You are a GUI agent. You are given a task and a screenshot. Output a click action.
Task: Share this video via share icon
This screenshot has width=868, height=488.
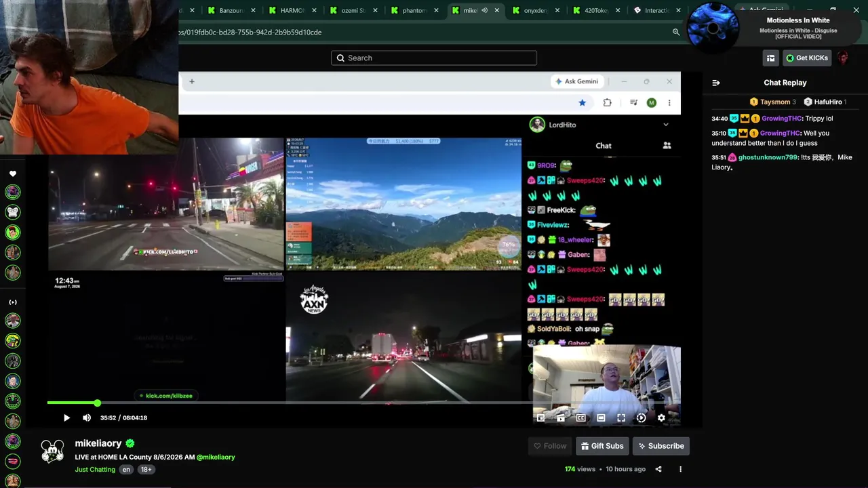tap(658, 469)
